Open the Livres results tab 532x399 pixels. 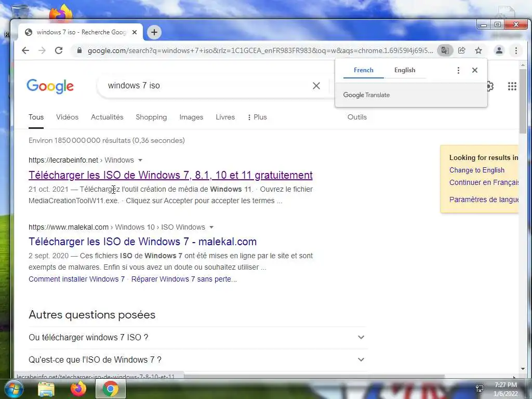tap(225, 117)
